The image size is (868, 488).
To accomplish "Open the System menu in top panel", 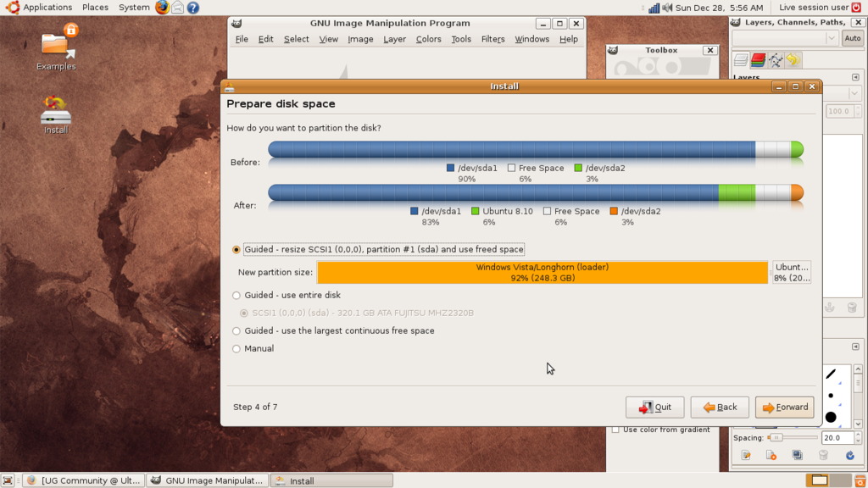I will click(134, 7).
